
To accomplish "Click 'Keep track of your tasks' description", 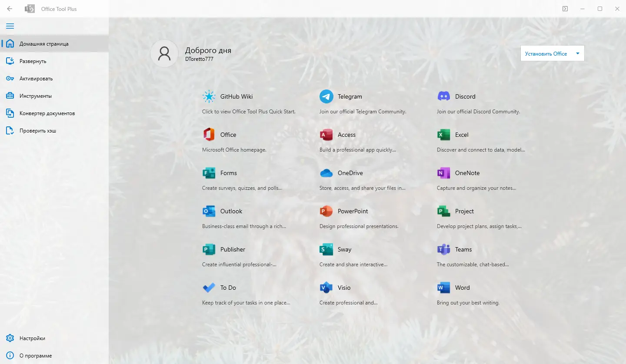I will (x=246, y=303).
